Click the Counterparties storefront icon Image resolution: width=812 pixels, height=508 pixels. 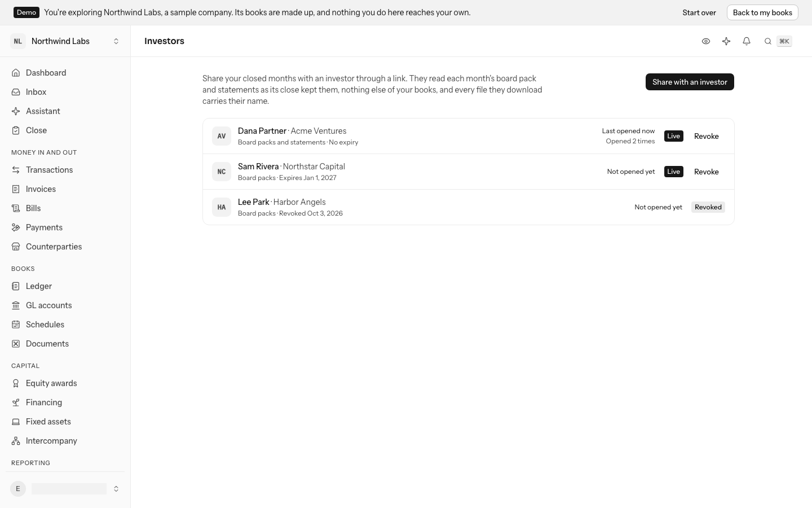(16, 247)
